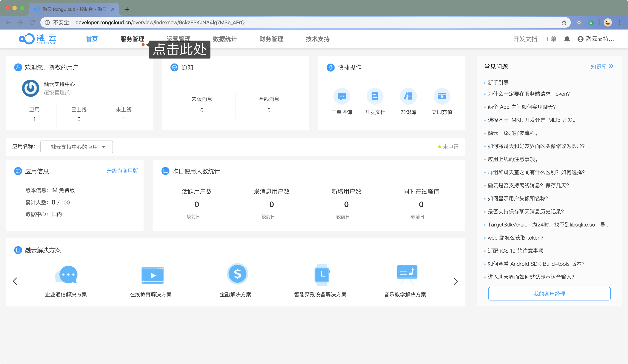Open the 服务管理 menu marked 点击此处
628x364 pixels.
point(132,39)
